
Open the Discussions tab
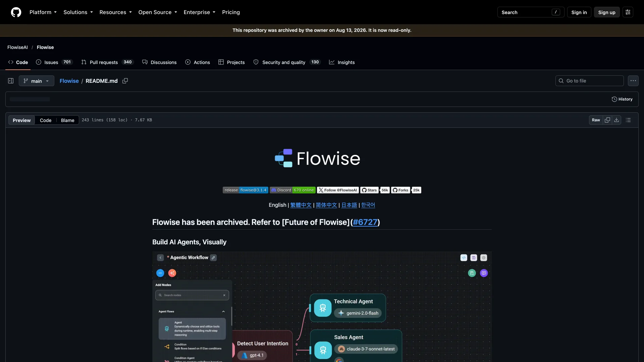[x=159, y=62]
